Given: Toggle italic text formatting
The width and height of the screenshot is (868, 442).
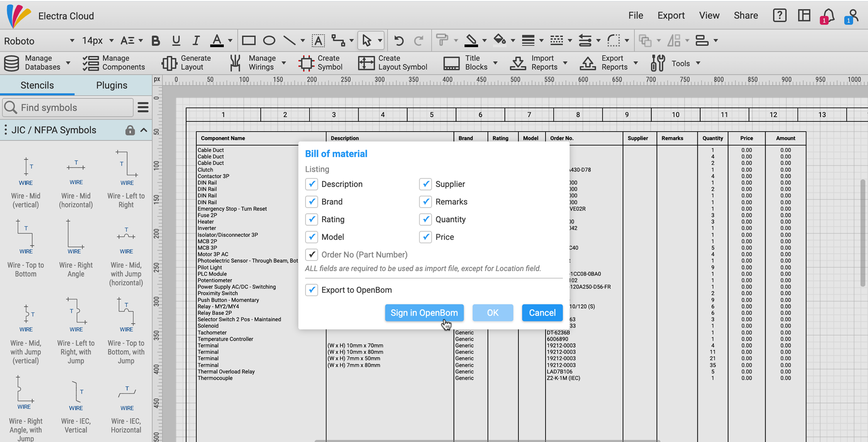Looking at the screenshot, I should point(196,41).
